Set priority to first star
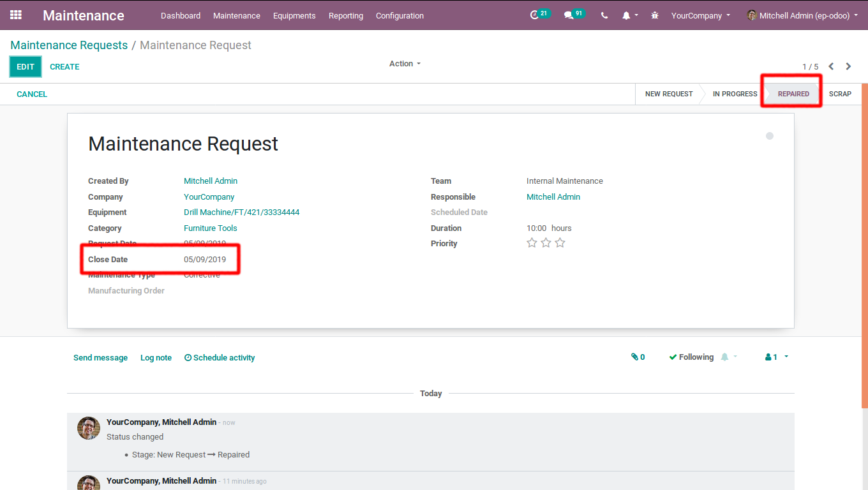Screen dimensions: 868x490 pyautogui.click(x=532, y=243)
